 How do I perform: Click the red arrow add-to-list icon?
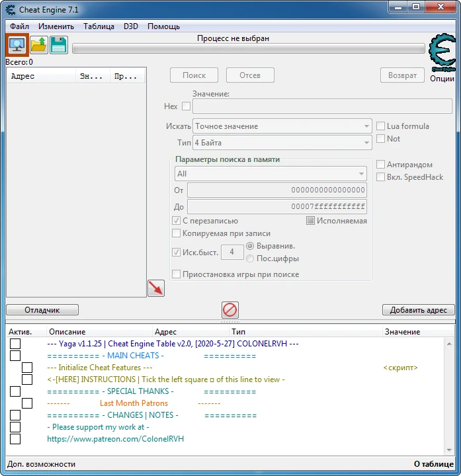(x=156, y=288)
